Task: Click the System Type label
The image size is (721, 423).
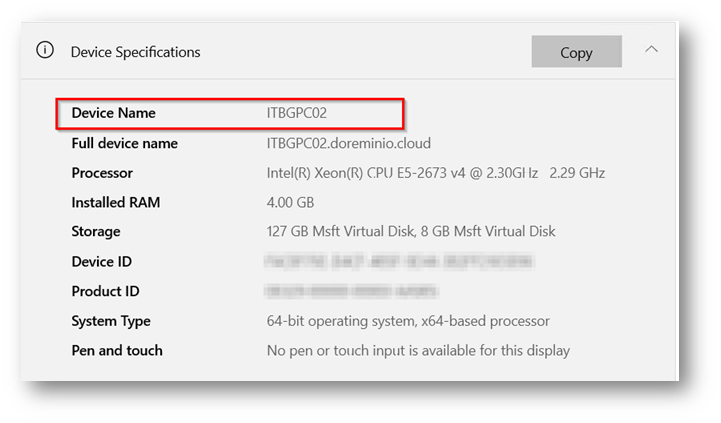Action: tap(111, 321)
